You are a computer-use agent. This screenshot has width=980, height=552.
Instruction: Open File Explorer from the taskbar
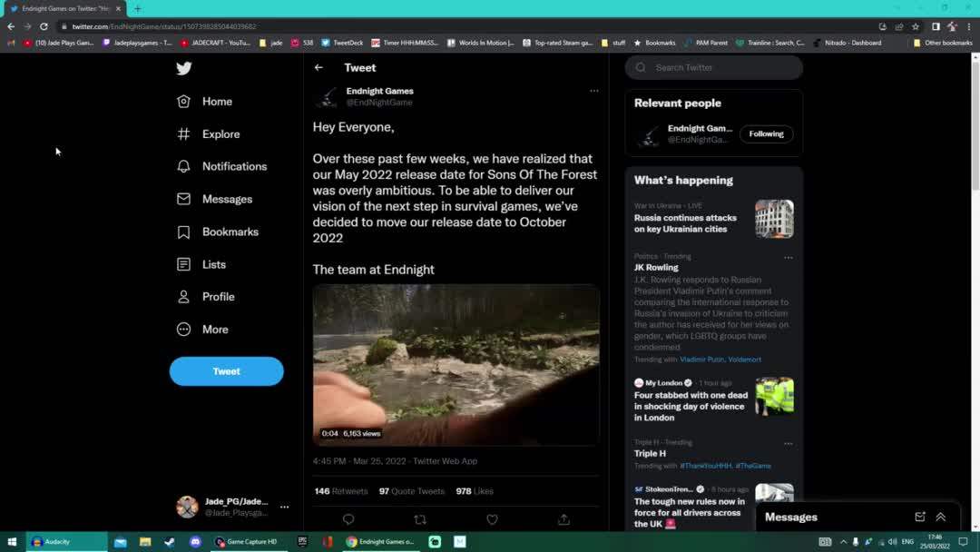coord(145,542)
